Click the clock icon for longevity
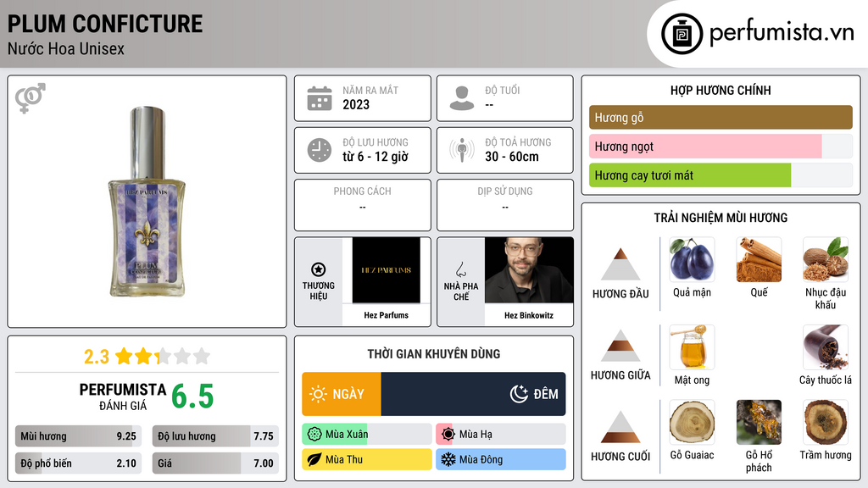The height and width of the screenshot is (488, 868). coord(320,150)
